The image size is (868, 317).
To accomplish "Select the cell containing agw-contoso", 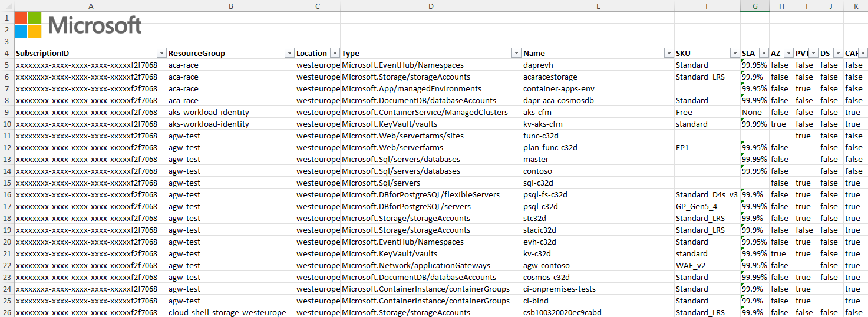I will click(598, 265).
